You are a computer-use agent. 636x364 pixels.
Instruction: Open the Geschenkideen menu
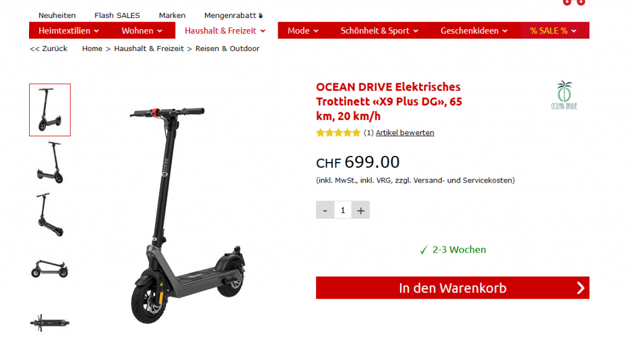(x=474, y=30)
